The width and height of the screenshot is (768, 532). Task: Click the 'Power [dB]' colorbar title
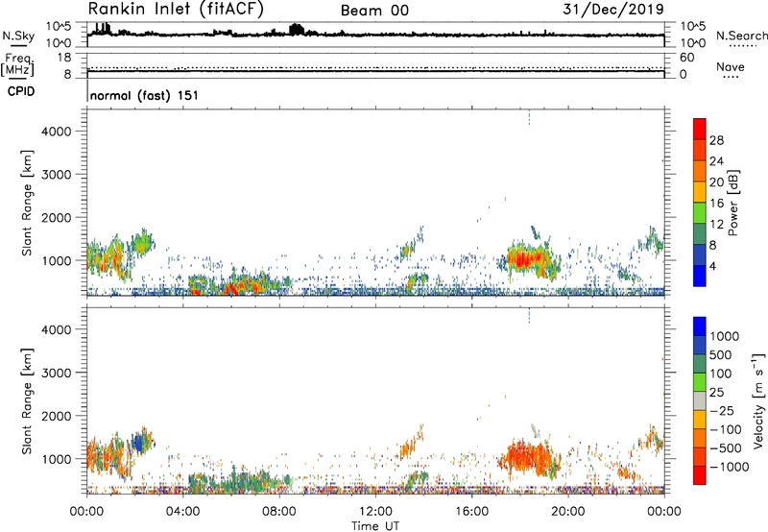click(x=732, y=203)
